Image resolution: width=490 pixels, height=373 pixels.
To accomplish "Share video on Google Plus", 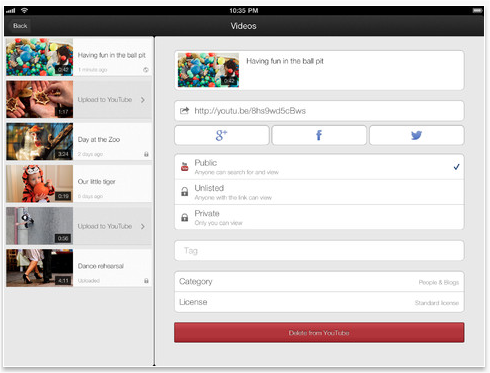I will click(222, 135).
